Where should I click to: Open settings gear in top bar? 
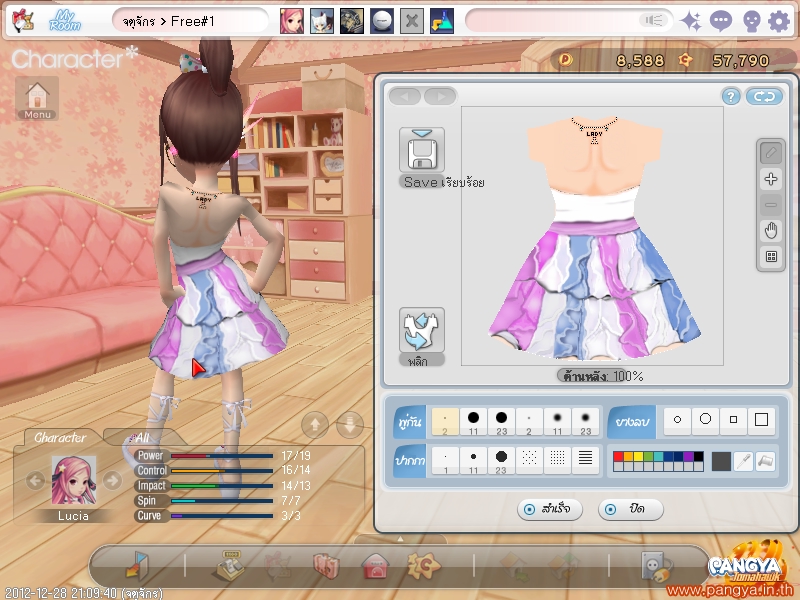click(x=779, y=21)
